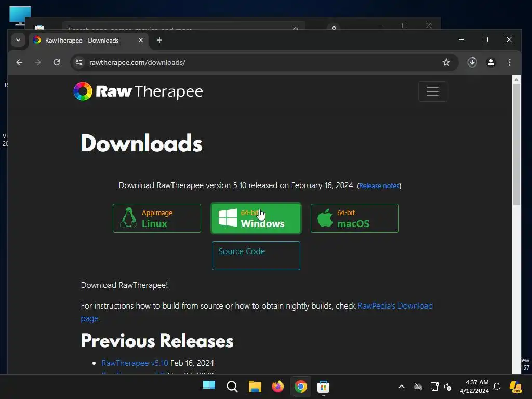Open the notifications bell icon

(x=497, y=387)
